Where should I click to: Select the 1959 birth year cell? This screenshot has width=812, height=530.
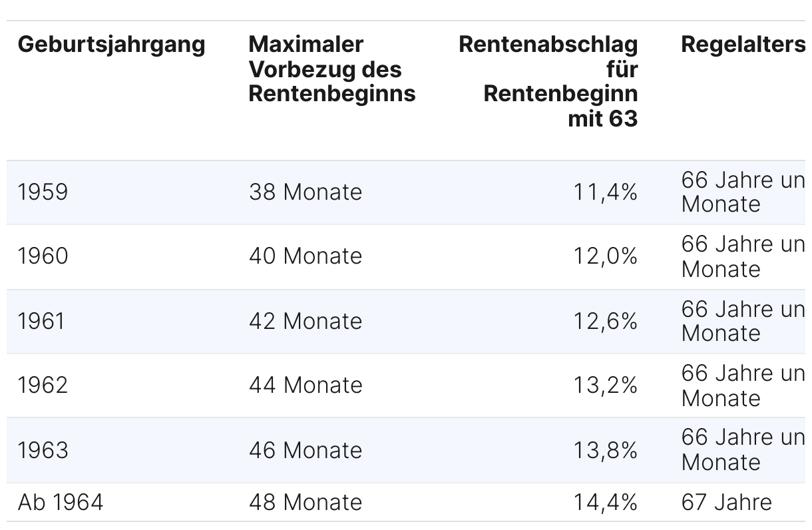[43, 192]
